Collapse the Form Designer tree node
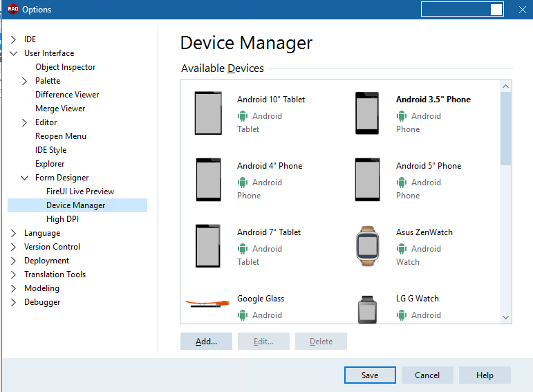Image resolution: width=533 pixels, height=392 pixels. coord(24,178)
